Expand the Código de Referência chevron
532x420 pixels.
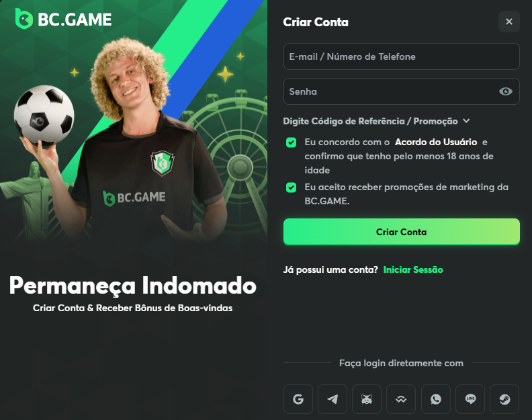467,121
